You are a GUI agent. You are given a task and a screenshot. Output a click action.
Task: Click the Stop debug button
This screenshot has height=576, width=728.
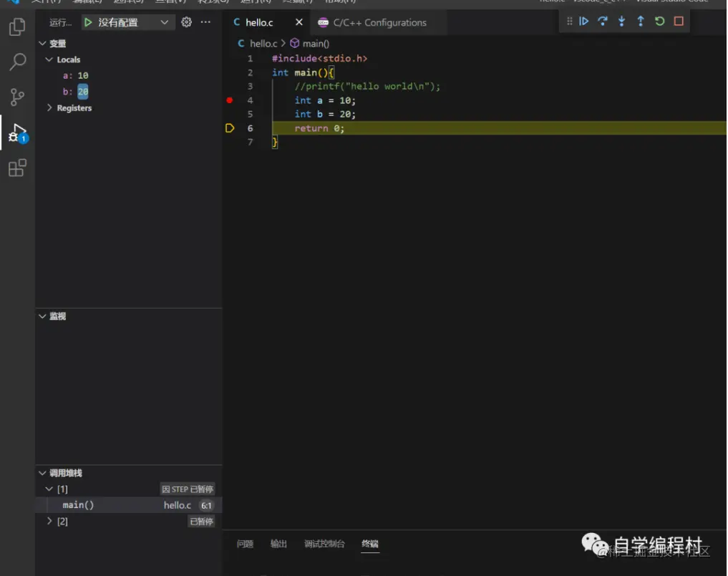[x=679, y=21]
